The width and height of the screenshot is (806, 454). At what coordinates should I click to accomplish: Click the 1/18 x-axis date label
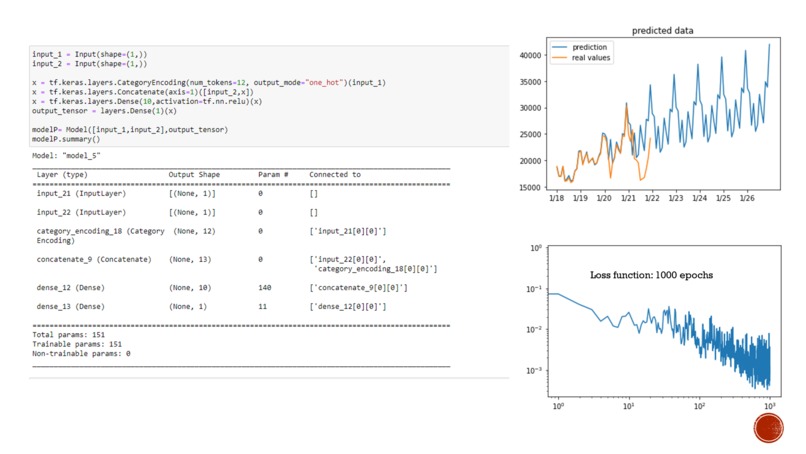pos(557,198)
